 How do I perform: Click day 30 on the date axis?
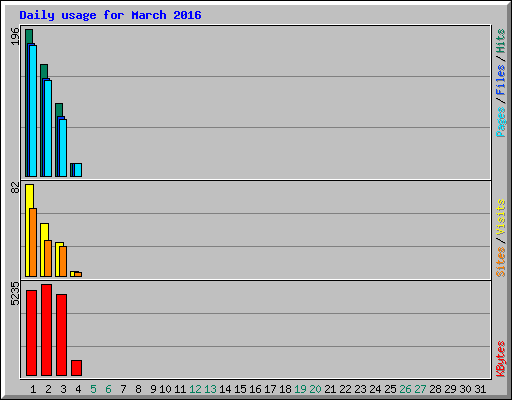point(465,389)
